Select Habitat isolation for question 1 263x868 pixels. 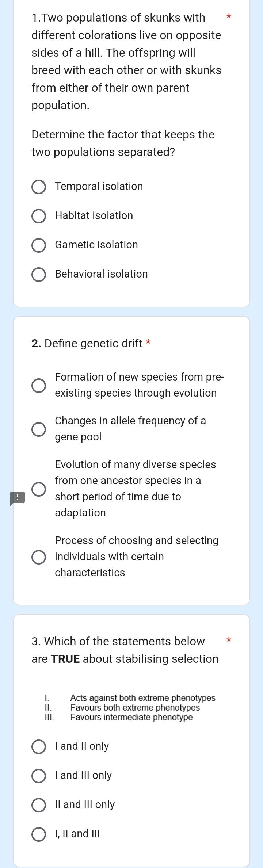click(38, 216)
